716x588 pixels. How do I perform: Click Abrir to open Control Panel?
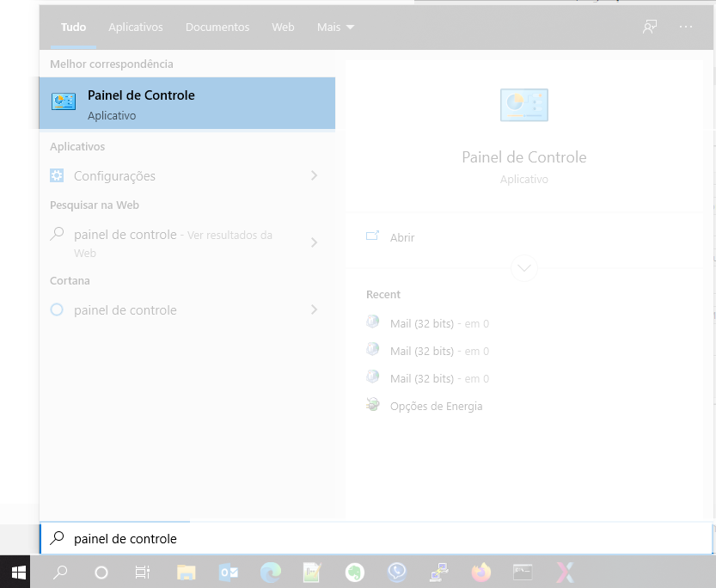[x=402, y=237]
